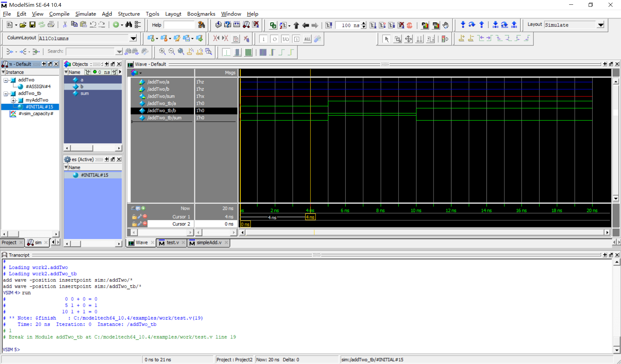Open the ColumnLayout AllColumns dropdown

tap(133, 38)
